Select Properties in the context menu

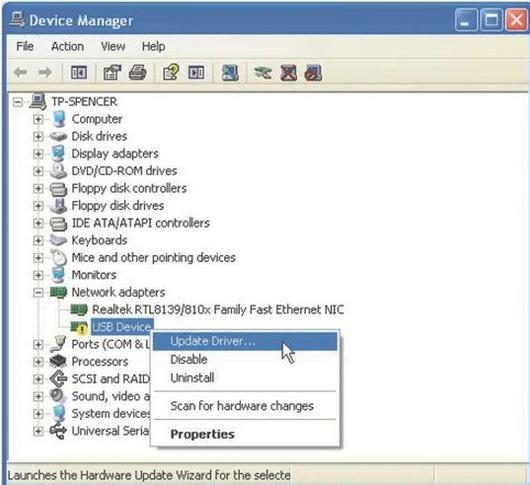tap(202, 434)
